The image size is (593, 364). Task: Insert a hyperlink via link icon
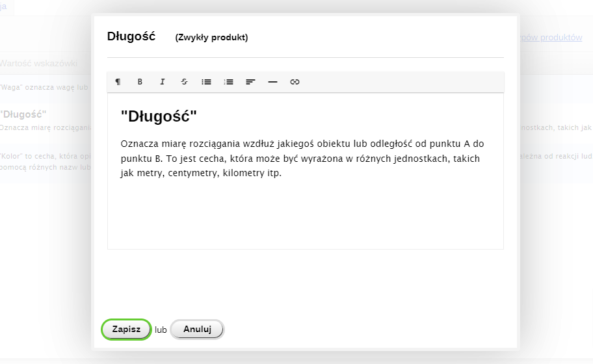tap(295, 82)
